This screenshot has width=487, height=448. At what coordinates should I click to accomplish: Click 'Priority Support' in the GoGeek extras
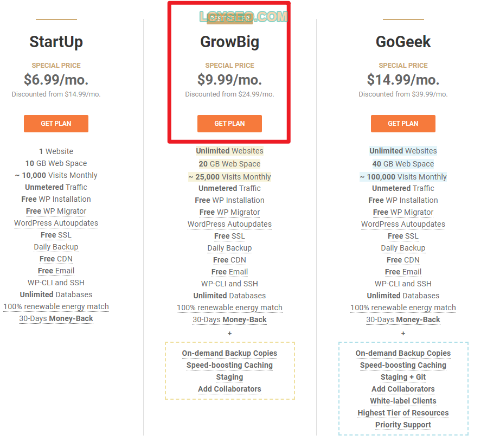point(403,425)
